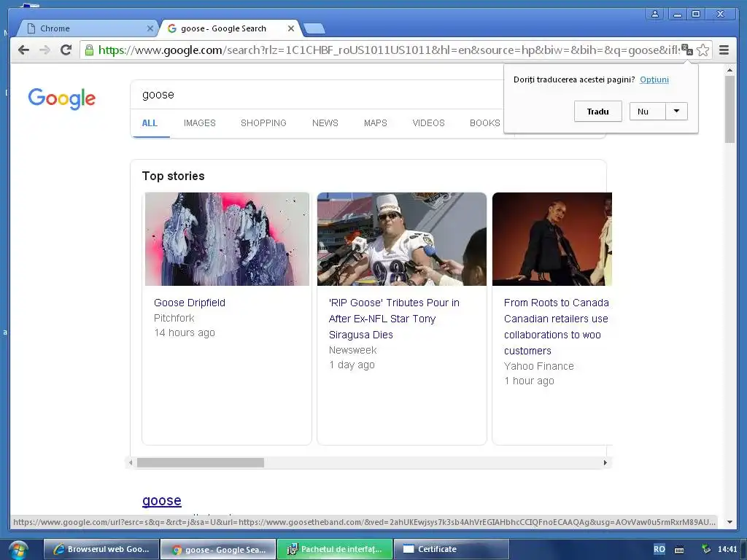This screenshot has width=747, height=560.
Task: Switch to goose - Google Sea... taskbar item
Action: tap(218, 550)
